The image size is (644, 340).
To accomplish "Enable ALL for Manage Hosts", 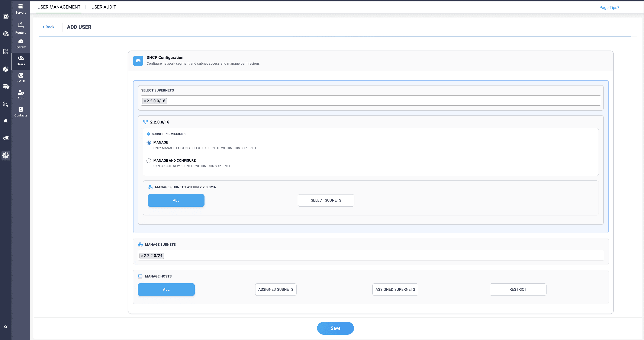I will point(166,289).
